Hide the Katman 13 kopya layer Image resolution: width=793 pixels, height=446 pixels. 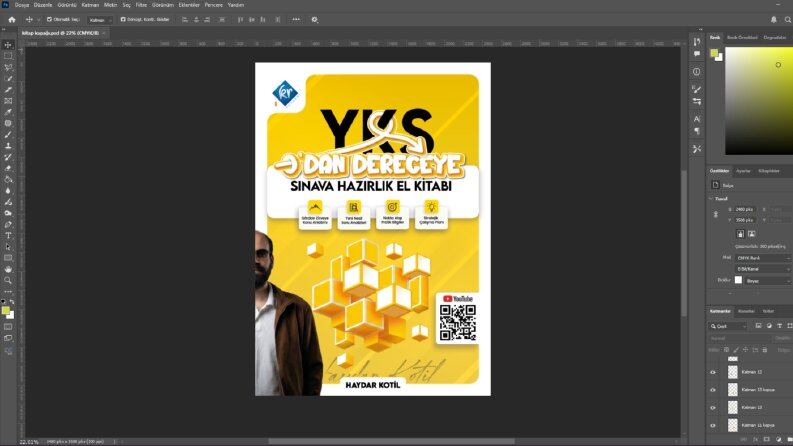[713, 390]
